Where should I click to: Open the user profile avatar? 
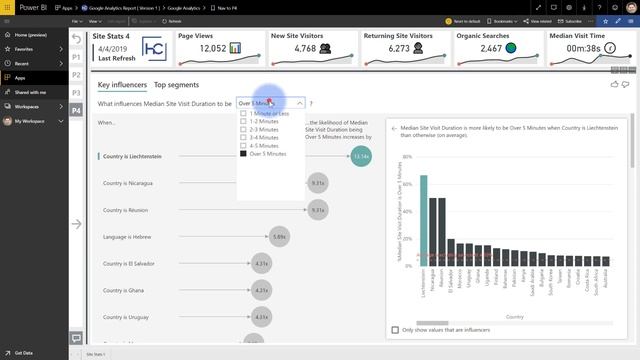[x=631, y=7]
